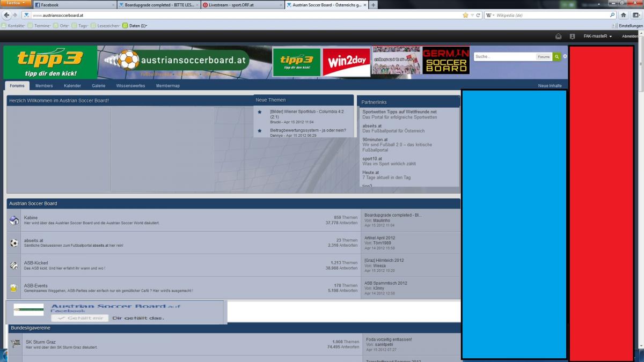Click star icon beside Beitragbewertungssystem topic
The image size is (644, 362).
(x=260, y=130)
